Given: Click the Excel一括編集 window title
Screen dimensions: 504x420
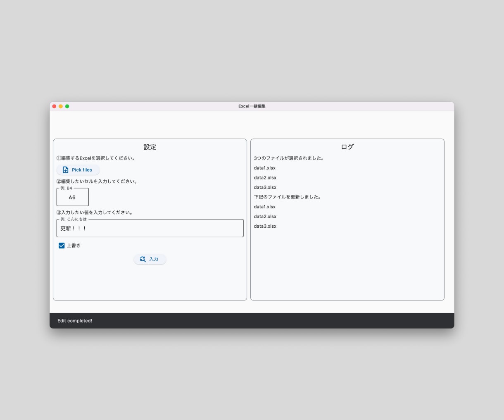Looking at the screenshot, I should 252,106.
